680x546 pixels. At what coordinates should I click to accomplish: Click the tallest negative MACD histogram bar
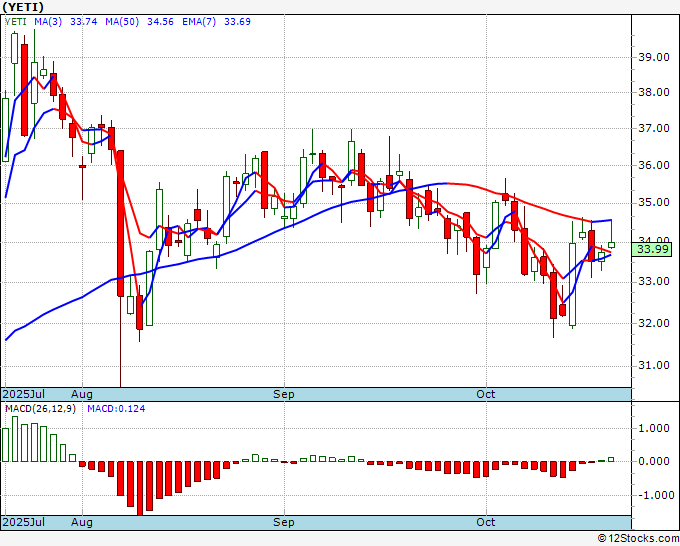140,489
